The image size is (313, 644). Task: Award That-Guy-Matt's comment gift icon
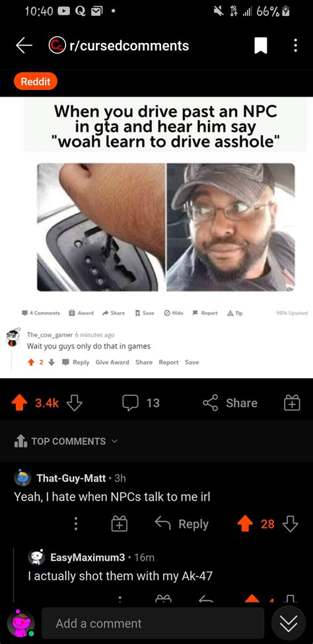(x=120, y=524)
